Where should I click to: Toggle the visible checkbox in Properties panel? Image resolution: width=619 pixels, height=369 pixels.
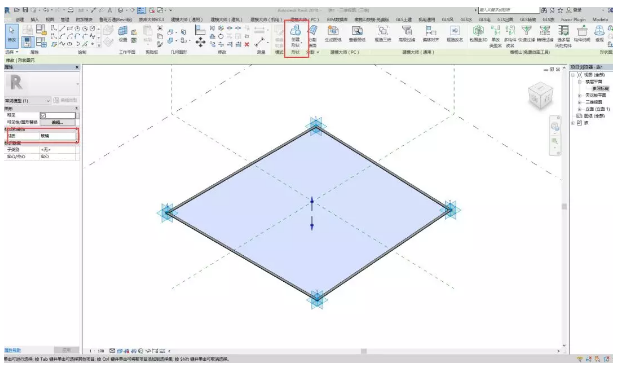click(43, 115)
